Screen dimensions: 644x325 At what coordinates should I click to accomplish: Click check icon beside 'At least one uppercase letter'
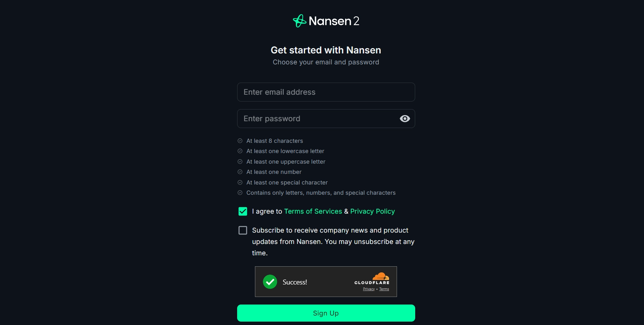[240, 162]
